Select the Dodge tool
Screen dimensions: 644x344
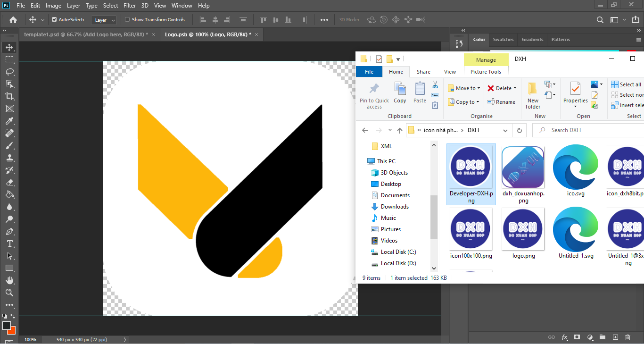(x=9, y=219)
